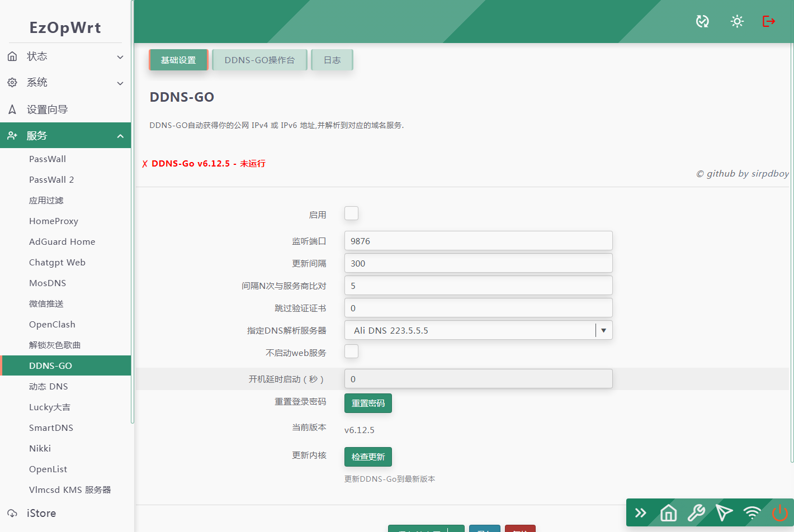Click the EzOpWrt logo title
794x532 pixels.
pos(65,27)
